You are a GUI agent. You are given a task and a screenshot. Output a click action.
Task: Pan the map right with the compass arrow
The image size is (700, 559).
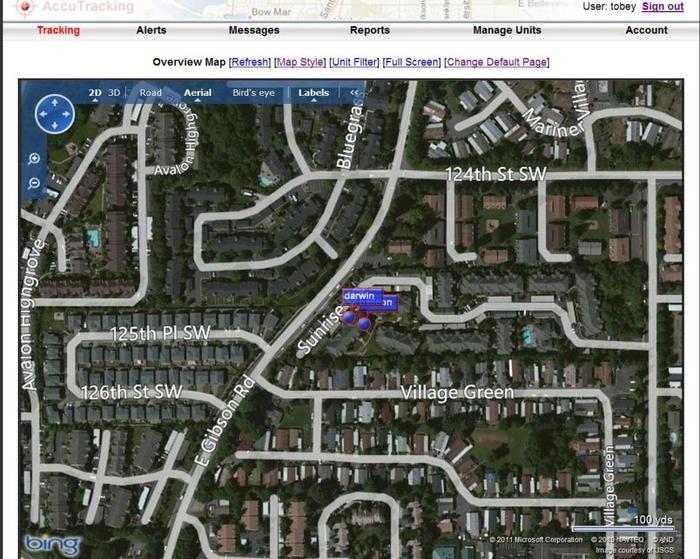(66, 114)
